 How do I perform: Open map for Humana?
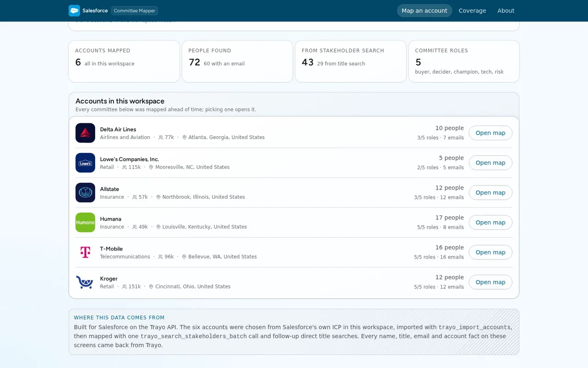[490, 223]
